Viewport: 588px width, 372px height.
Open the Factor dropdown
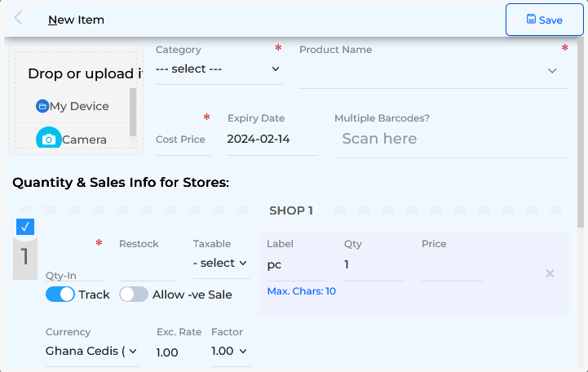pos(229,351)
